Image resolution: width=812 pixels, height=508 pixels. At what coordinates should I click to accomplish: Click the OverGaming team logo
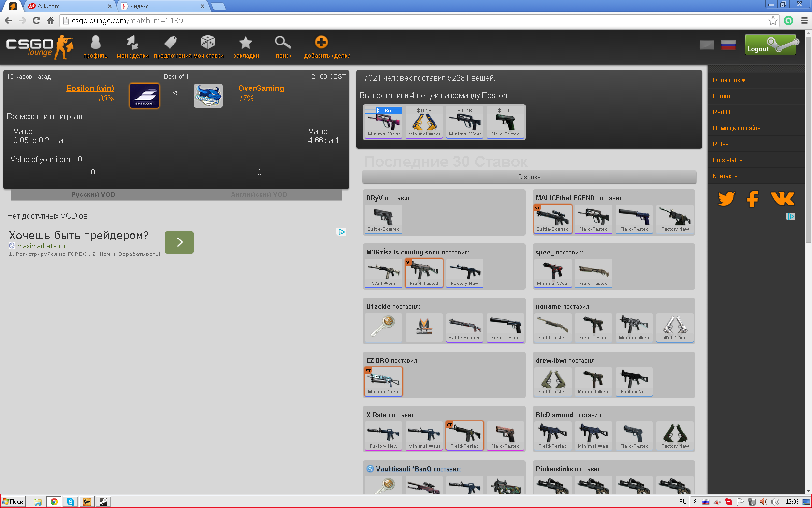208,96
